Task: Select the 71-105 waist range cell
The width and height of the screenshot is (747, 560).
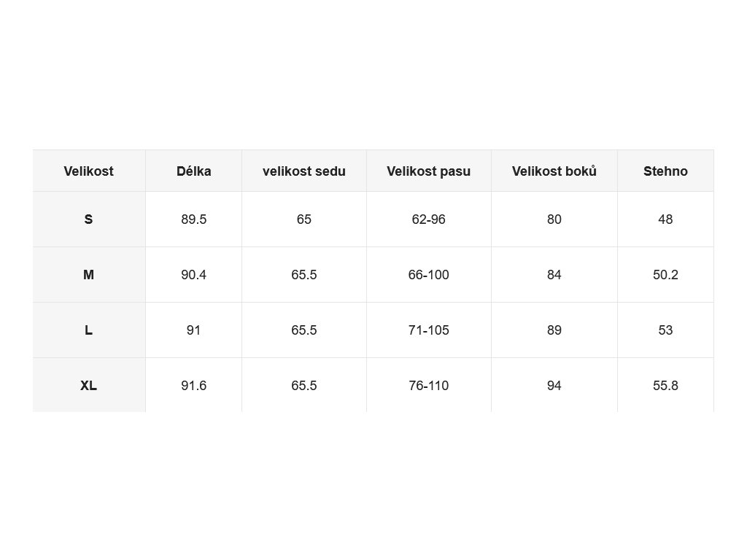Action: point(428,330)
